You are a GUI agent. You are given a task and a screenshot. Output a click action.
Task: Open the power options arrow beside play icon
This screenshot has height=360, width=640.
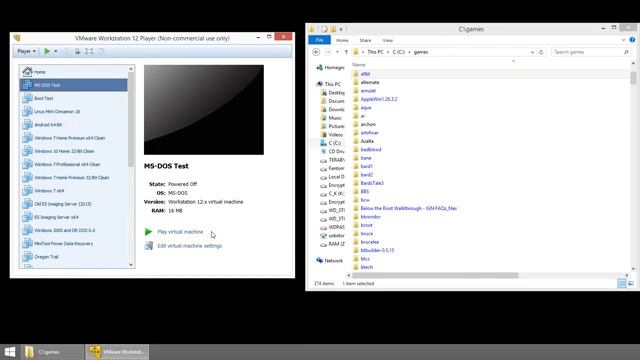click(56, 51)
